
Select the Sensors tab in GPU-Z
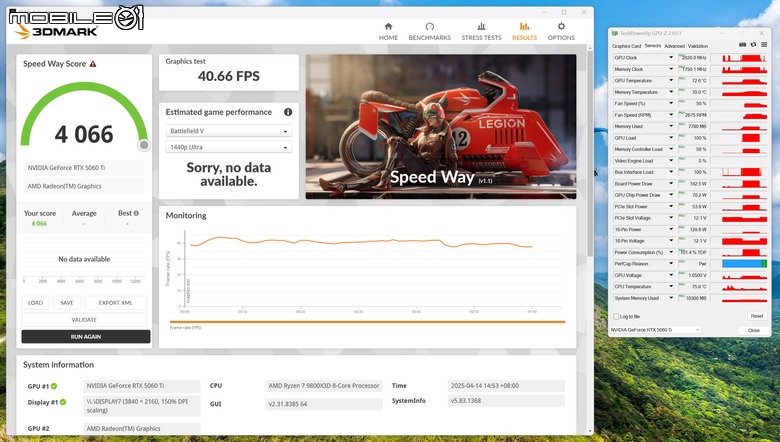pyautogui.click(x=653, y=46)
